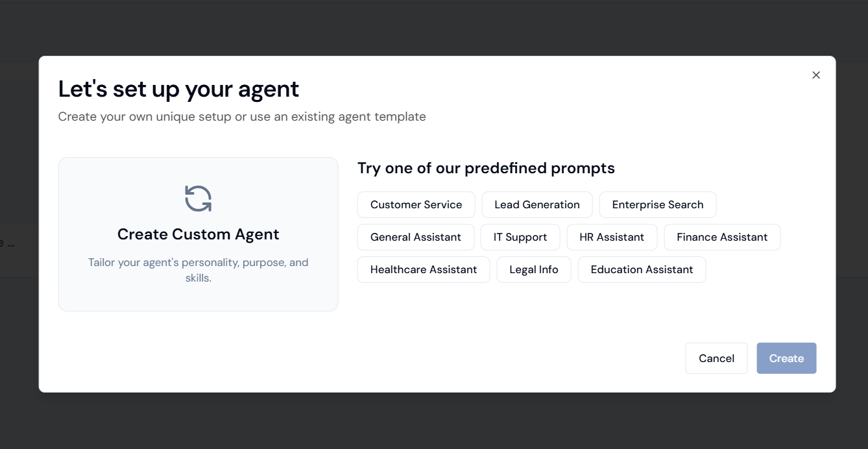868x449 pixels.
Task: Click the 'Let's set up your agent' heading
Action: pos(178,90)
